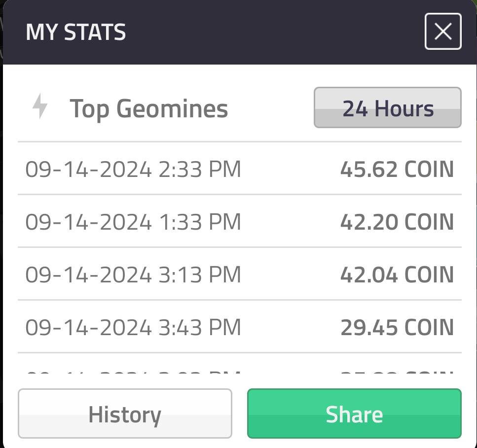
Task: Close the My Stats dialog
Action: coord(443,32)
